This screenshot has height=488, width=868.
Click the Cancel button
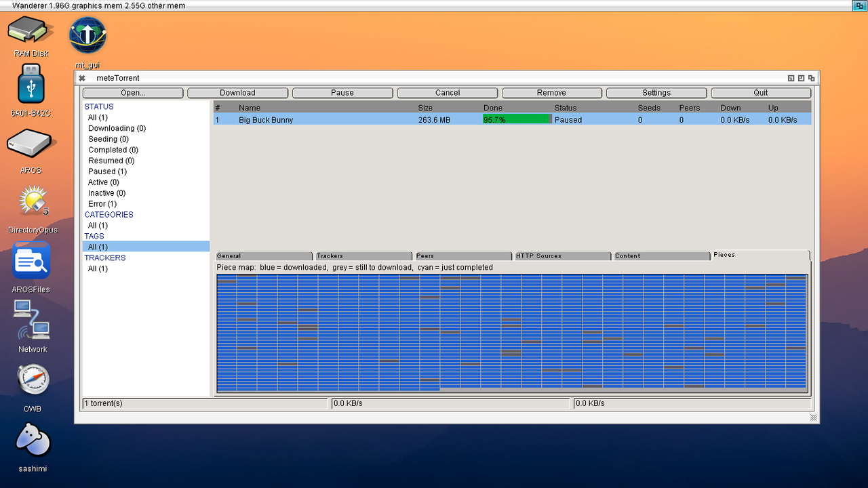pyautogui.click(x=448, y=93)
